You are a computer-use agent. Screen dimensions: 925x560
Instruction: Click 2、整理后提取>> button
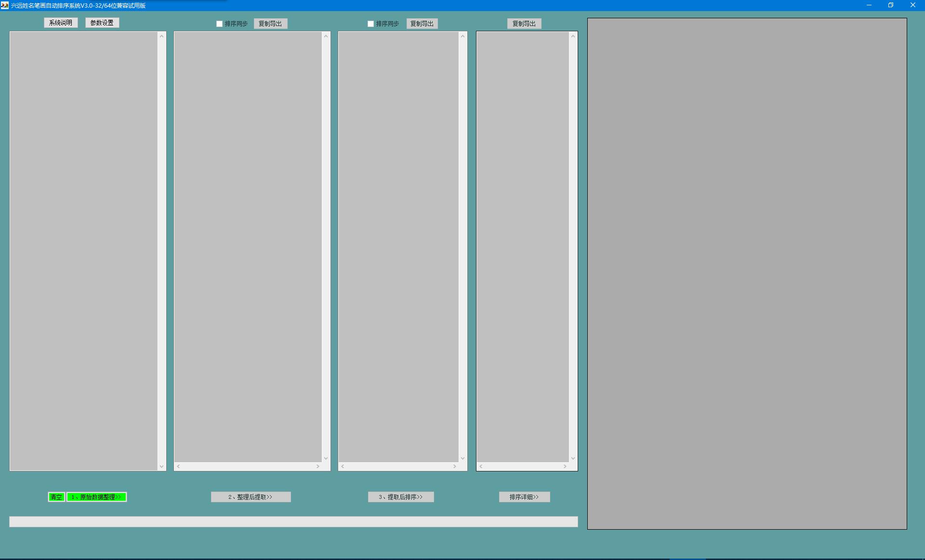click(x=251, y=497)
